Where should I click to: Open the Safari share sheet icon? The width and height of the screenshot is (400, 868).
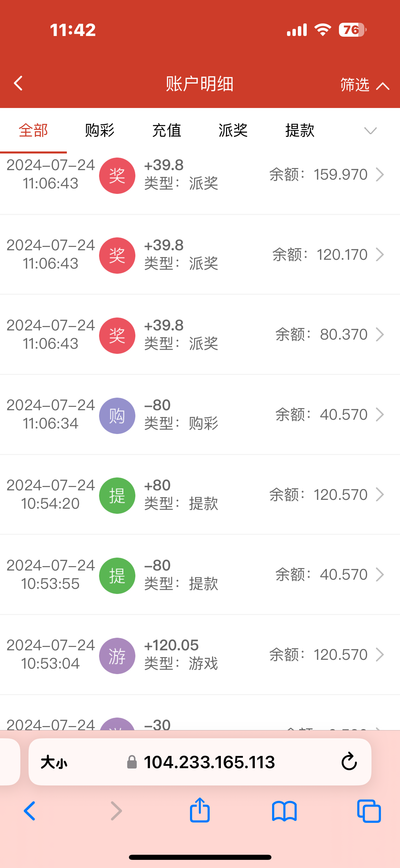tap(199, 810)
